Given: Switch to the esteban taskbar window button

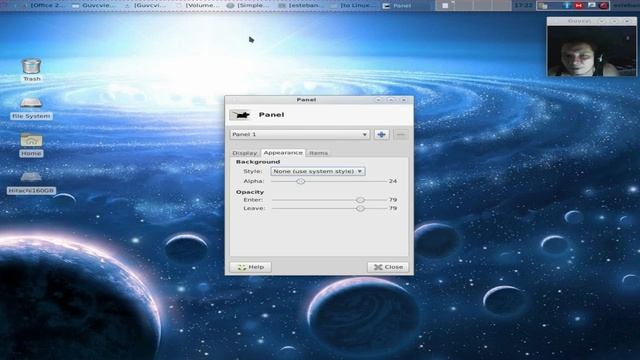Looking at the screenshot, I should pyautogui.click(x=301, y=5).
